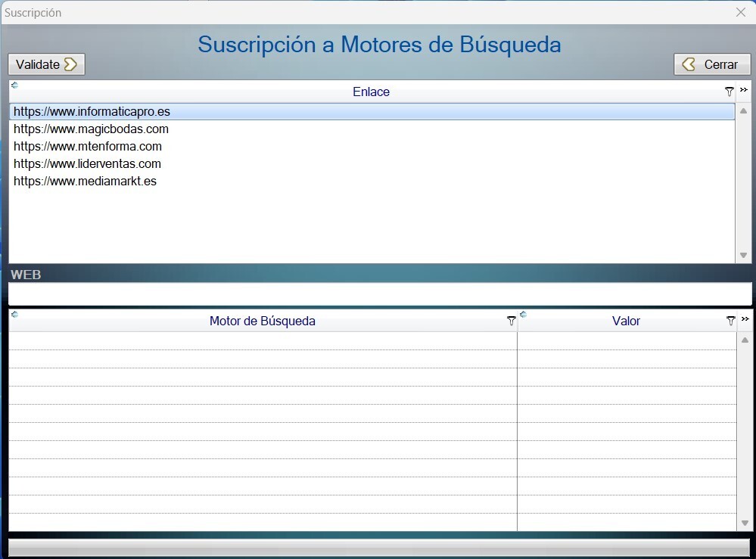Click the yellow arrow icon inside Validate button

click(71, 64)
